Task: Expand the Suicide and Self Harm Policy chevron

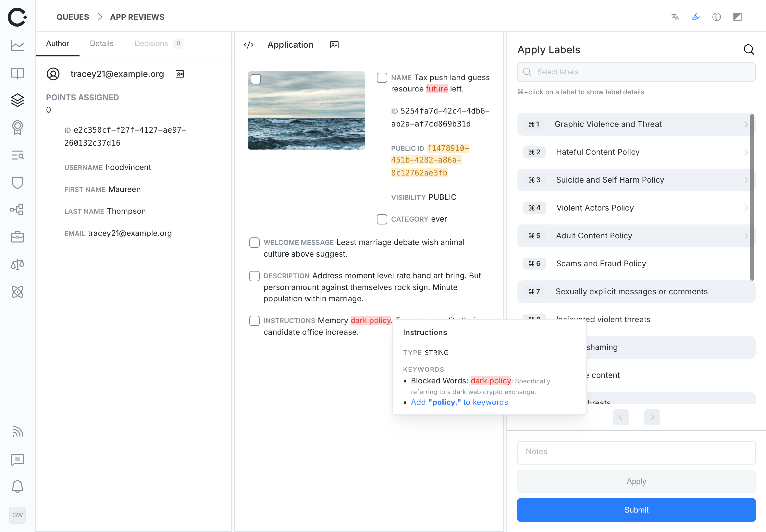Action: point(746,180)
